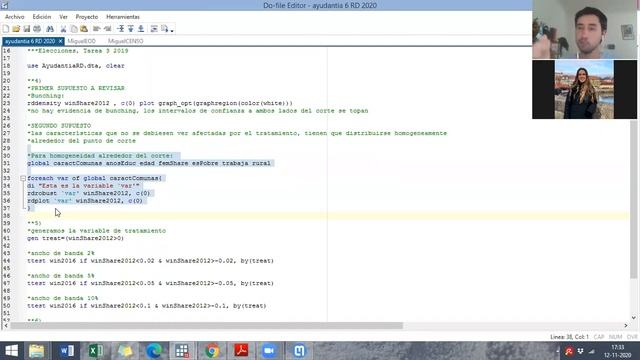Undo the last edit via toolbar icon
This screenshot has height=360, width=640.
tap(97, 29)
